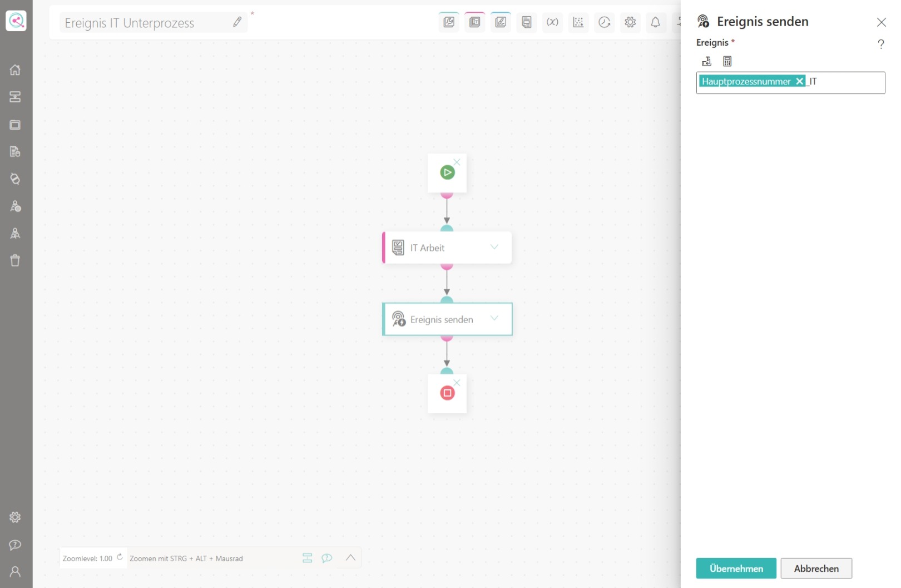
Task: Open the clock schedule toolbar icon
Action: (605, 22)
